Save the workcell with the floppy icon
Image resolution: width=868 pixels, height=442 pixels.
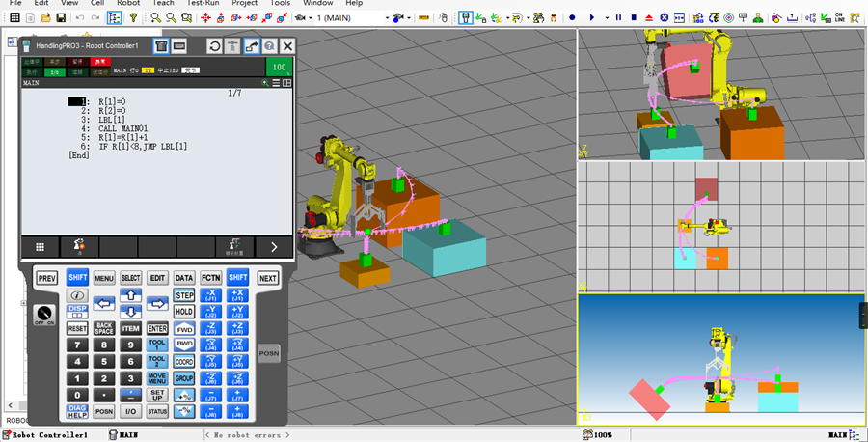(x=61, y=17)
